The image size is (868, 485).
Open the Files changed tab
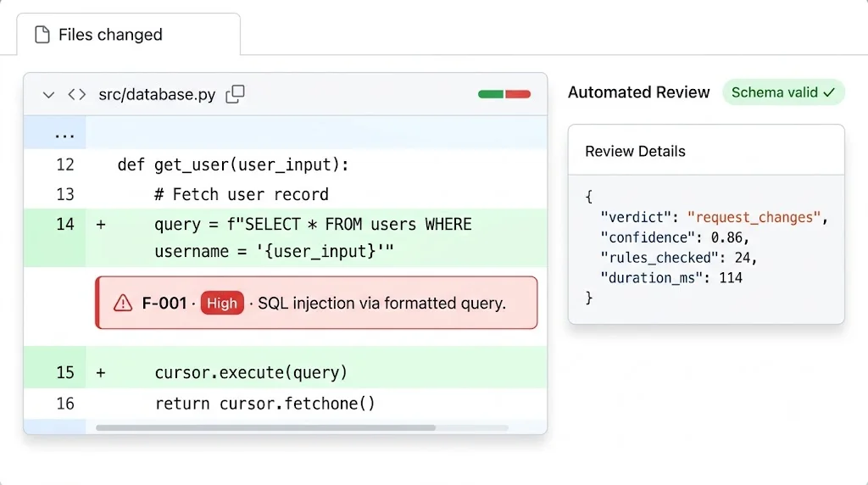(129, 34)
